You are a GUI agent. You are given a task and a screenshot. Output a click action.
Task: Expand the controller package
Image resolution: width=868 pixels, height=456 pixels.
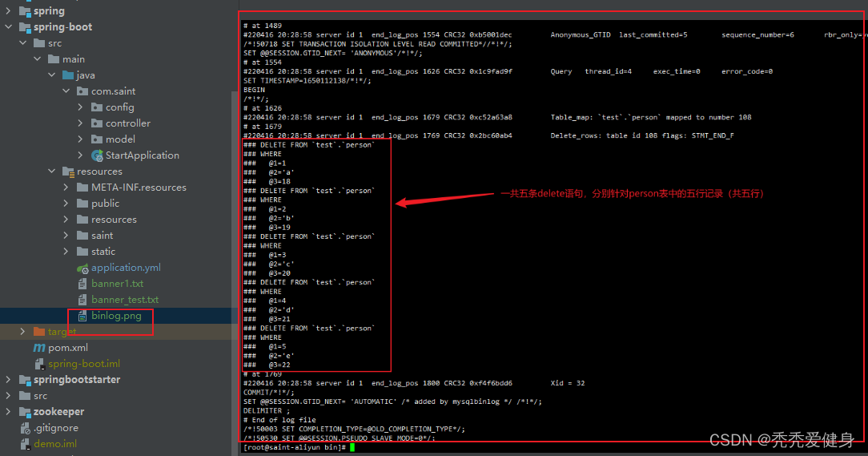coord(80,123)
